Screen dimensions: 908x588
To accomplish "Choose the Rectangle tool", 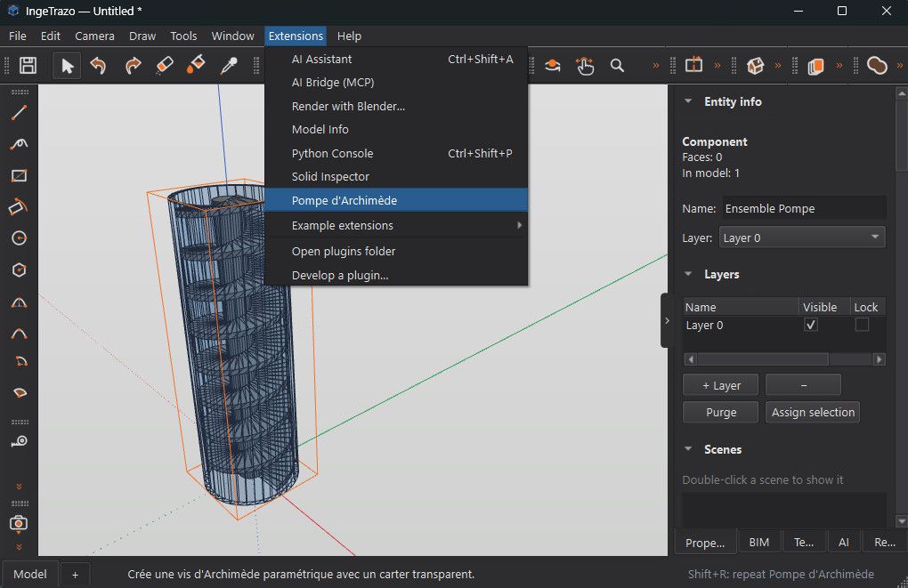I will point(19,175).
